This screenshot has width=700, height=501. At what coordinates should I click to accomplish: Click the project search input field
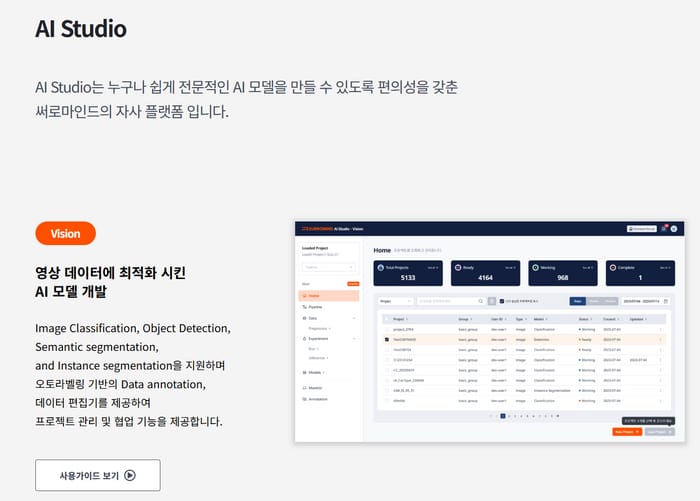[x=446, y=300]
